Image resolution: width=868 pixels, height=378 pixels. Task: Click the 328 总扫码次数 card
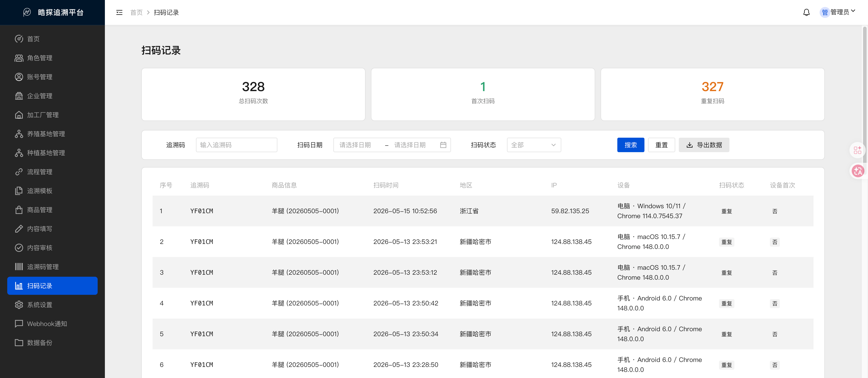[x=253, y=94]
